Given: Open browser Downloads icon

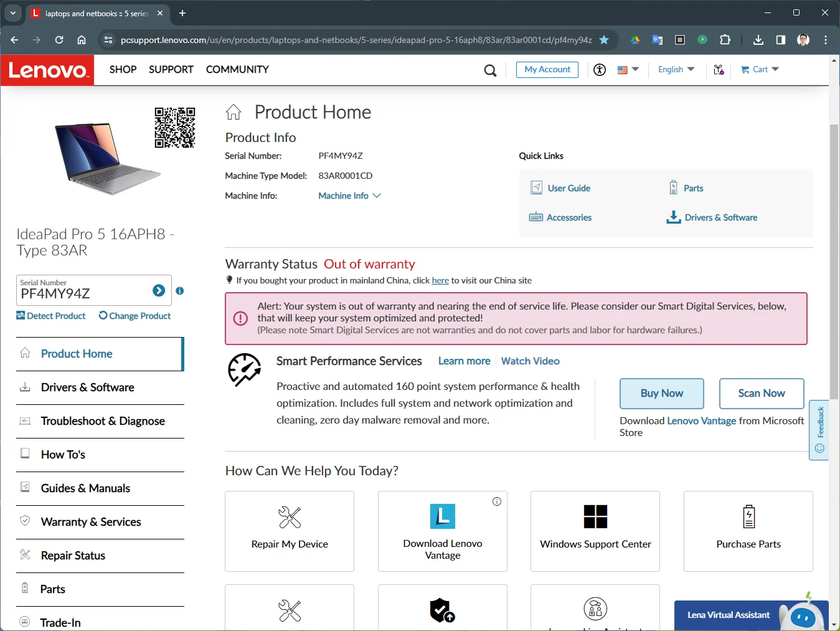Looking at the screenshot, I should tap(758, 40).
